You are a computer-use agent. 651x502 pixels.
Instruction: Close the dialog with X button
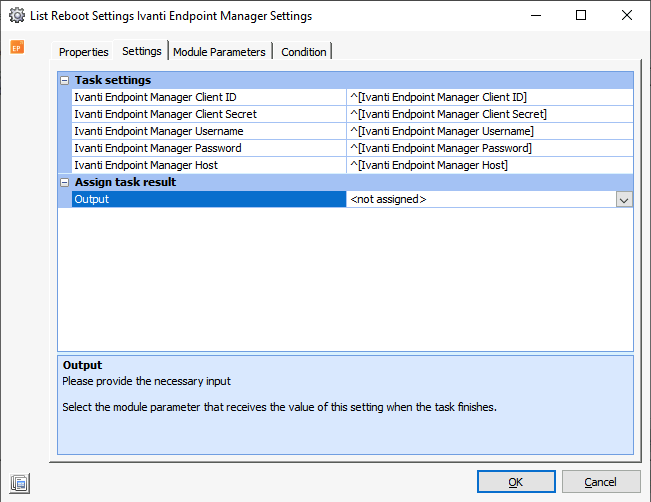coord(627,15)
